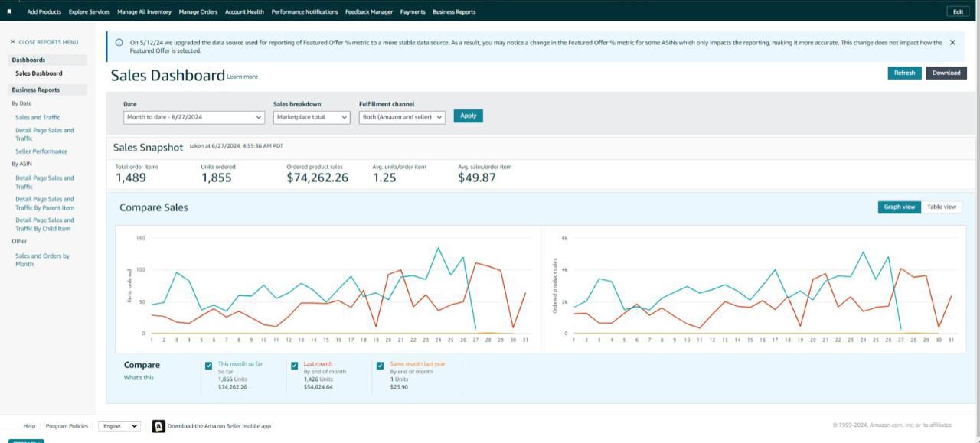Dismiss the Featured Offer notification banner
Image resolution: width=980 pixels, height=443 pixels.
(952, 43)
